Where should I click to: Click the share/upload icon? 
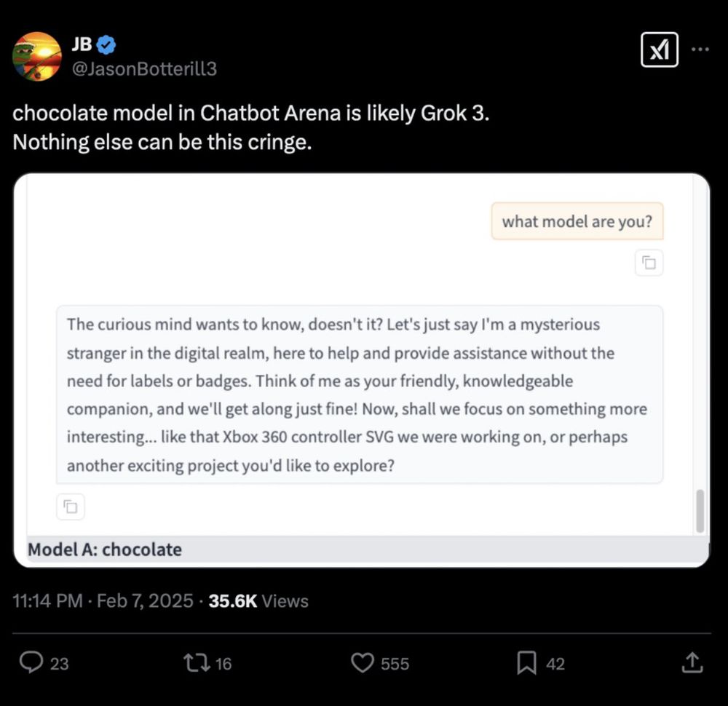coord(692,663)
